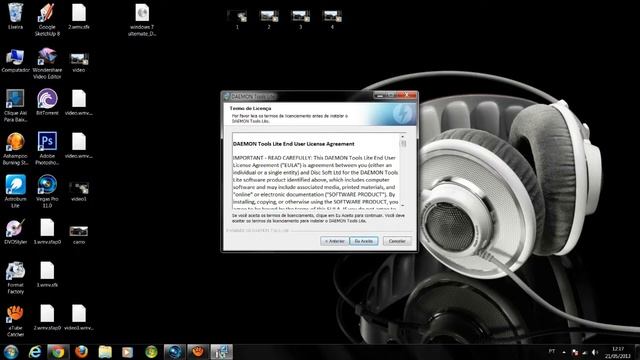
Task: Show hidden system tray icons
Action: [x=564, y=352]
